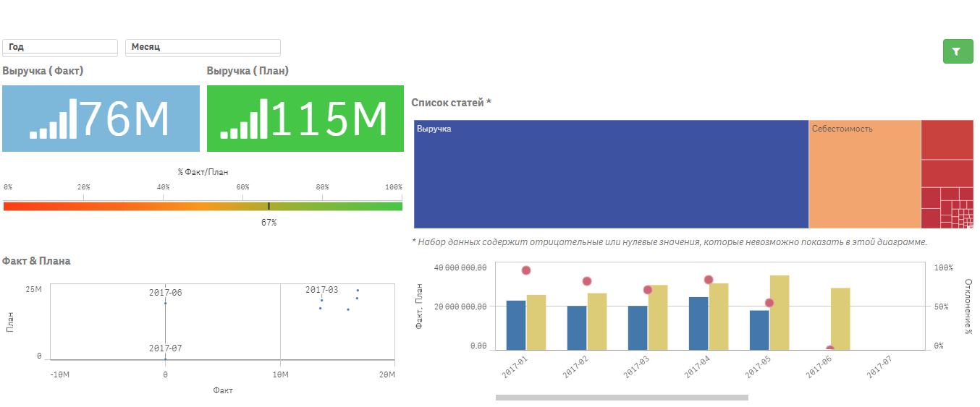Click the red deviation dot above 2017-01
This screenshot has width=980, height=407.
[526, 270]
